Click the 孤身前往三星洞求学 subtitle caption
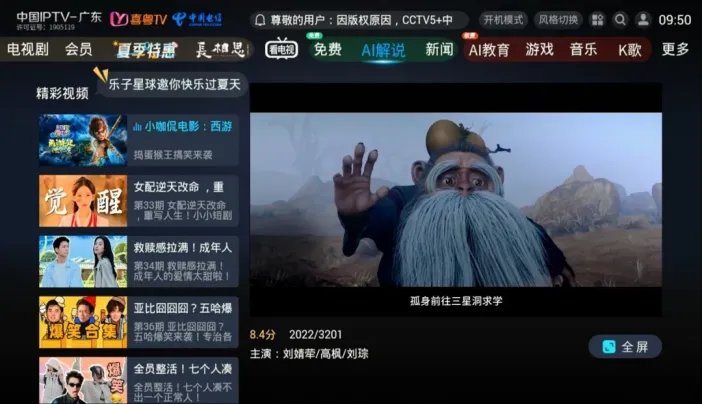This screenshot has width=702, height=404. [x=456, y=301]
